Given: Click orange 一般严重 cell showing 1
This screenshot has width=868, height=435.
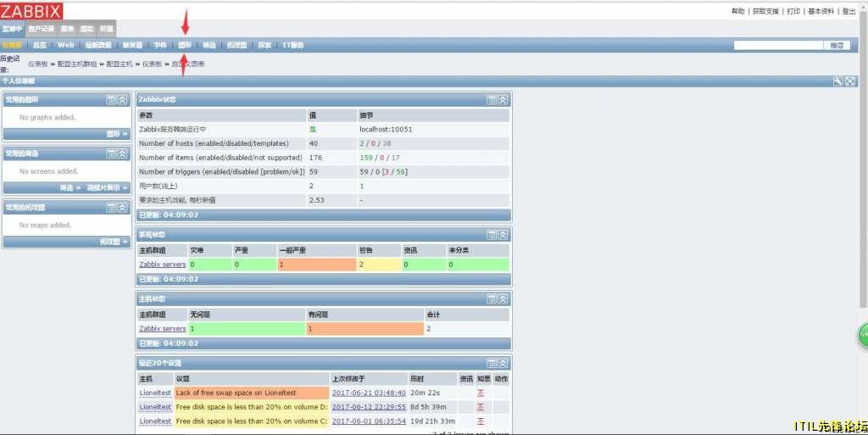Looking at the screenshot, I should 317,265.
